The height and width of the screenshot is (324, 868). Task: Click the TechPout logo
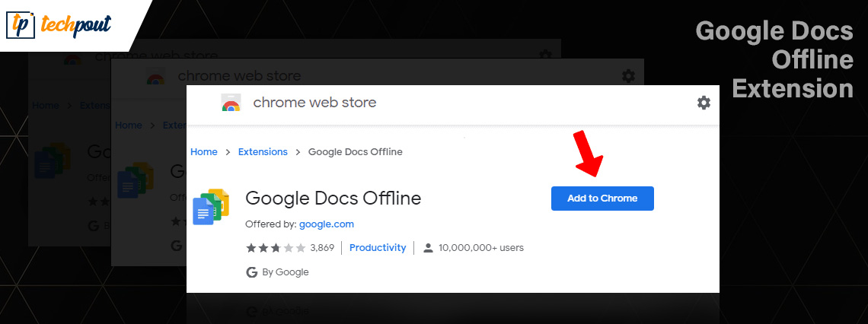pos(59,25)
